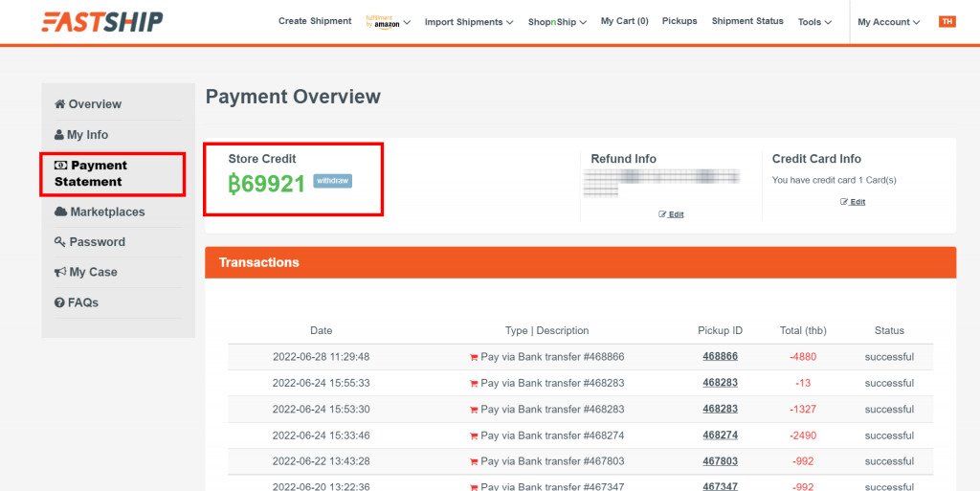Click cart icon in the #467803 transaction row
The image size is (980, 491).
tap(474, 463)
